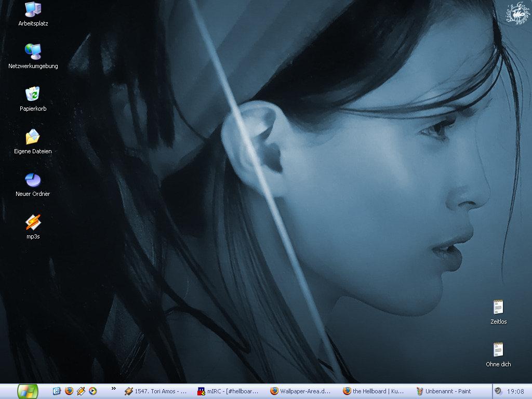Screen dimensions: 532x399
Task: Launch Winamp from the quick launch bar
Action: click(x=81, y=391)
